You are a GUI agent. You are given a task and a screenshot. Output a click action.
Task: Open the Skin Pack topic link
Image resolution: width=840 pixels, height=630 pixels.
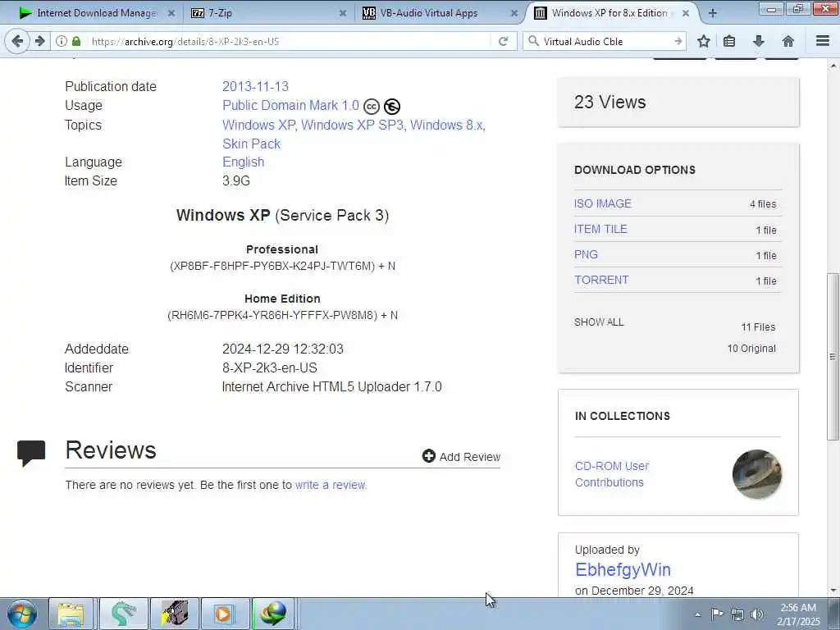tap(251, 144)
